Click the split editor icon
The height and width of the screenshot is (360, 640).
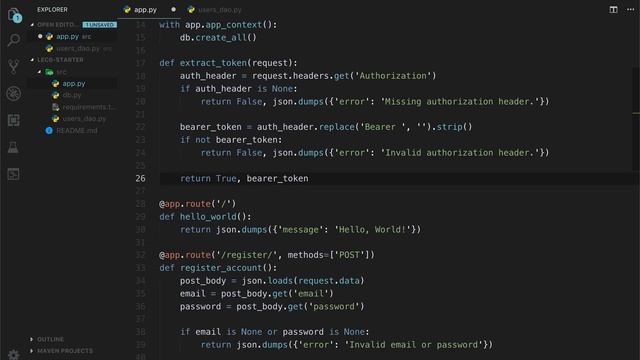point(613,9)
